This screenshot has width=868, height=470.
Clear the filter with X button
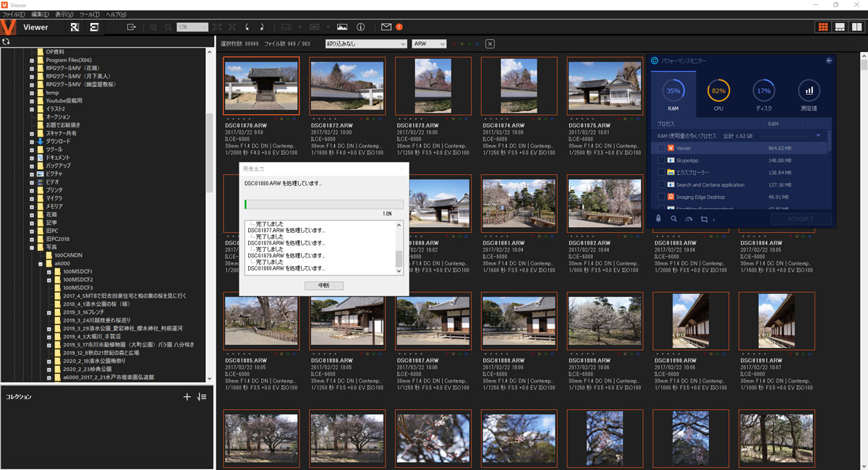tap(490, 44)
